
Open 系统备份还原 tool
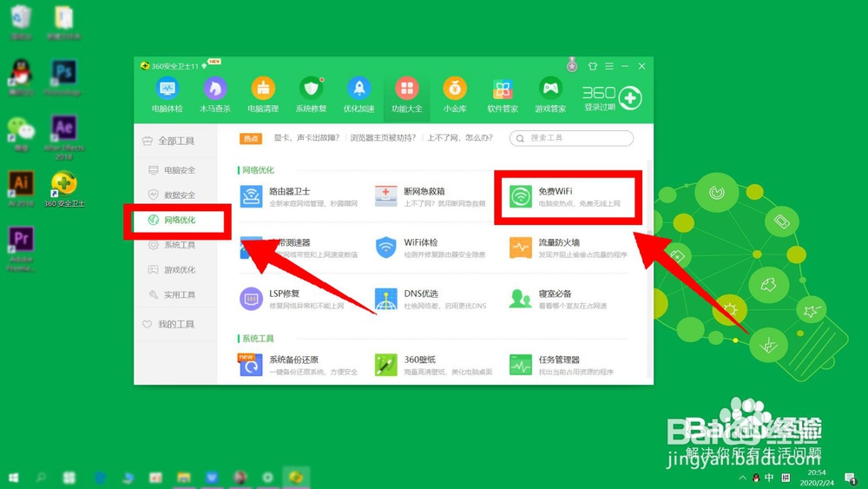299,365
